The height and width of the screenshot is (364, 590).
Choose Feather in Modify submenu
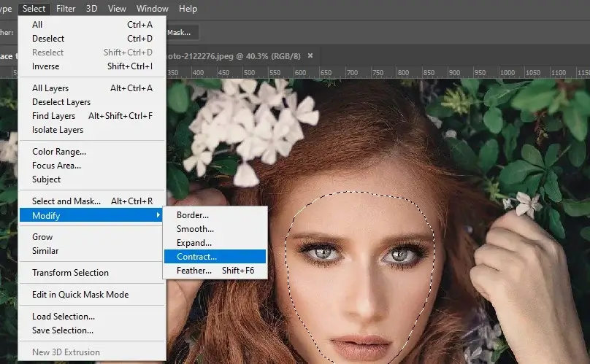tap(215, 271)
